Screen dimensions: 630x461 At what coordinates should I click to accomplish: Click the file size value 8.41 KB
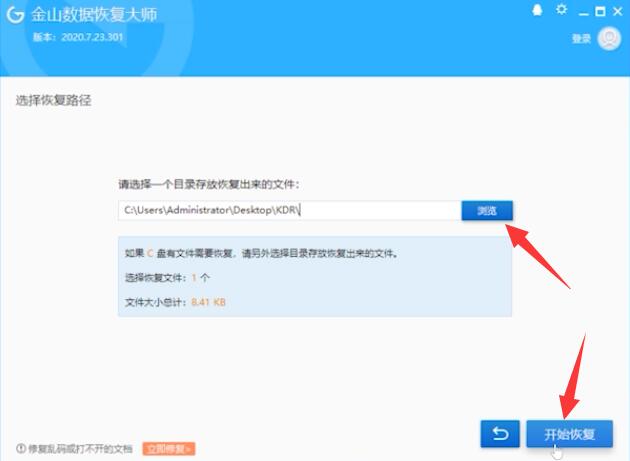click(x=208, y=302)
